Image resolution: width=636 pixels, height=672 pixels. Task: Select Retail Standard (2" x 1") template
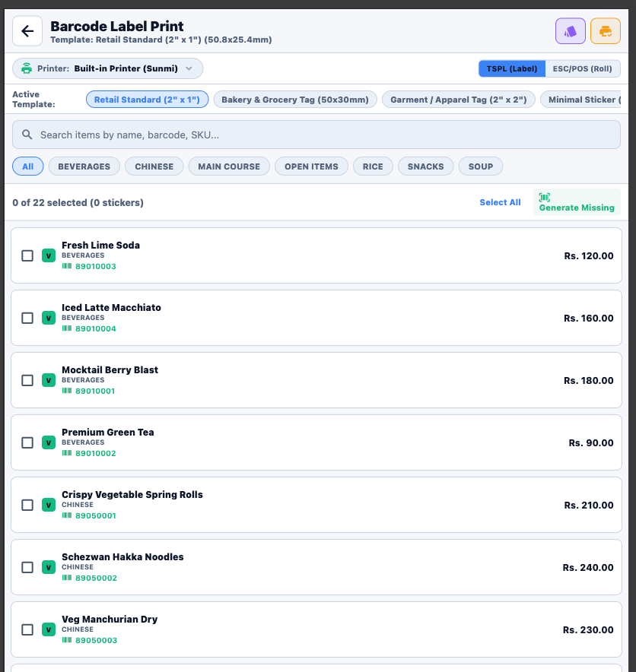147,100
